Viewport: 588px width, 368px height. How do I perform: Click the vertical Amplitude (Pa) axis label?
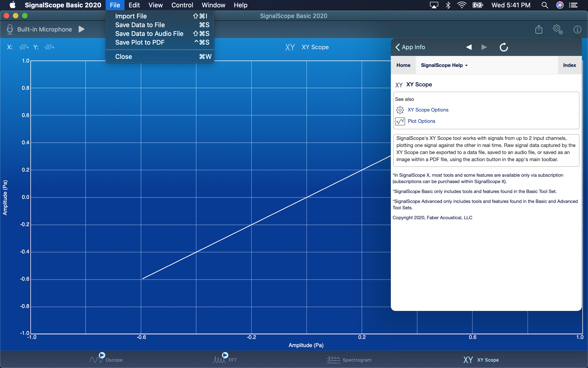click(5, 197)
